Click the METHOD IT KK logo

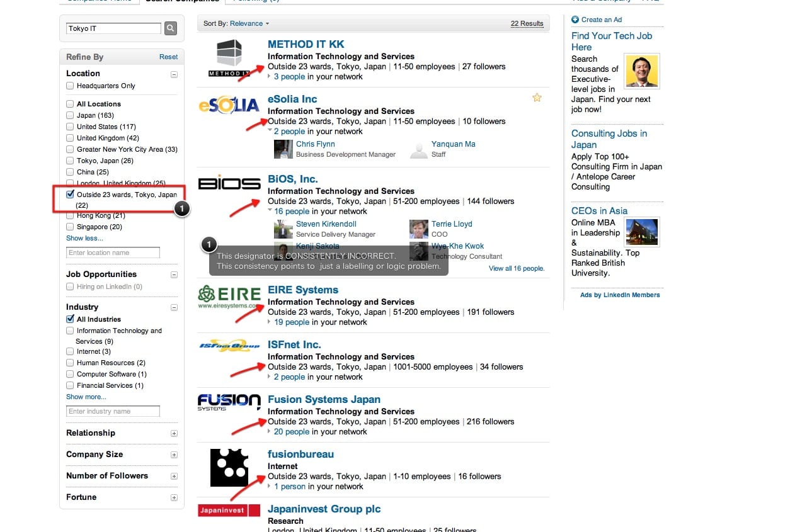click(x=229, y=58)
